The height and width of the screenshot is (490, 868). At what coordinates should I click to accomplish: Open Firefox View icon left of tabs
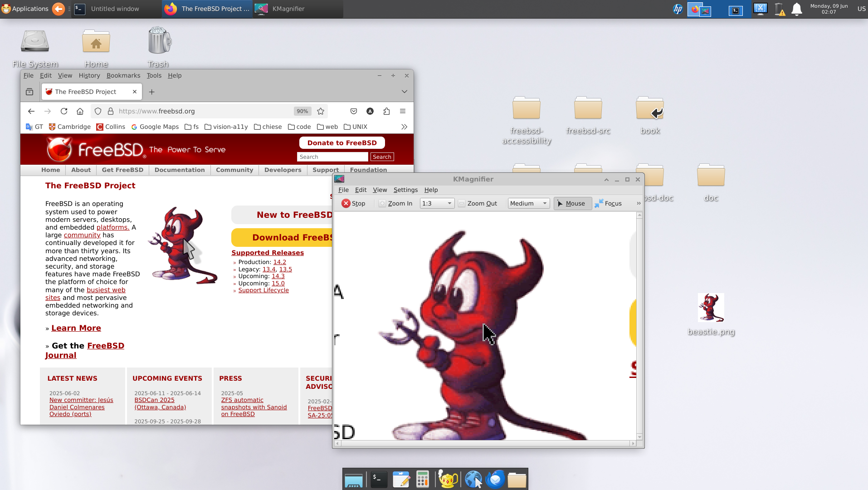tap(29, 92)
